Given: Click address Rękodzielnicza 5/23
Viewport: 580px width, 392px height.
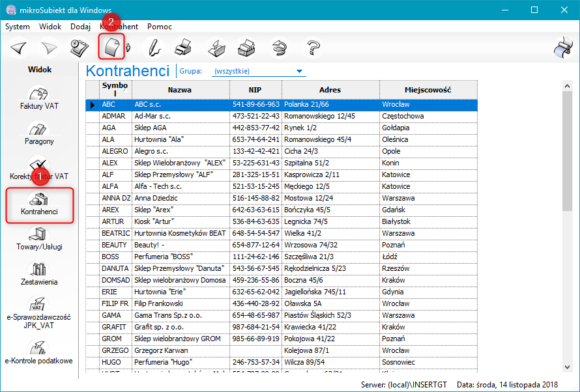Looking at the screenshot, I should tap(330, 268).
